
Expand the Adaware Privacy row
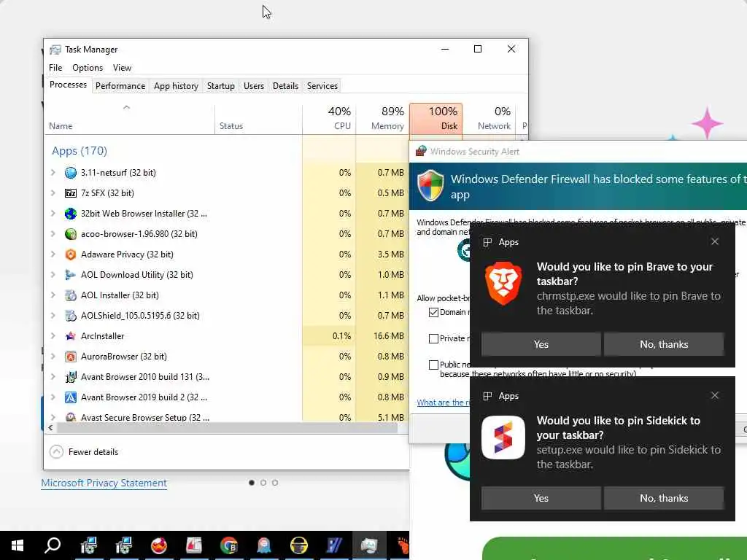(x=53, y=254)
